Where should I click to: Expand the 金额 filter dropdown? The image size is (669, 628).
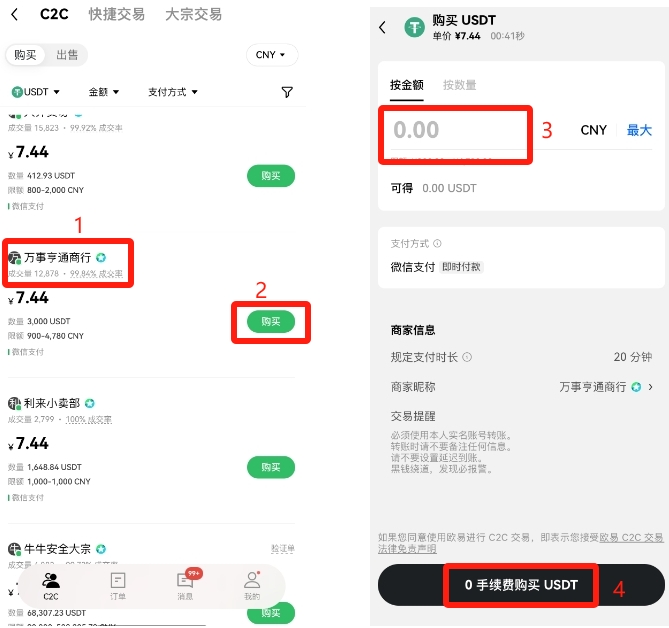[x=104, y=92]
